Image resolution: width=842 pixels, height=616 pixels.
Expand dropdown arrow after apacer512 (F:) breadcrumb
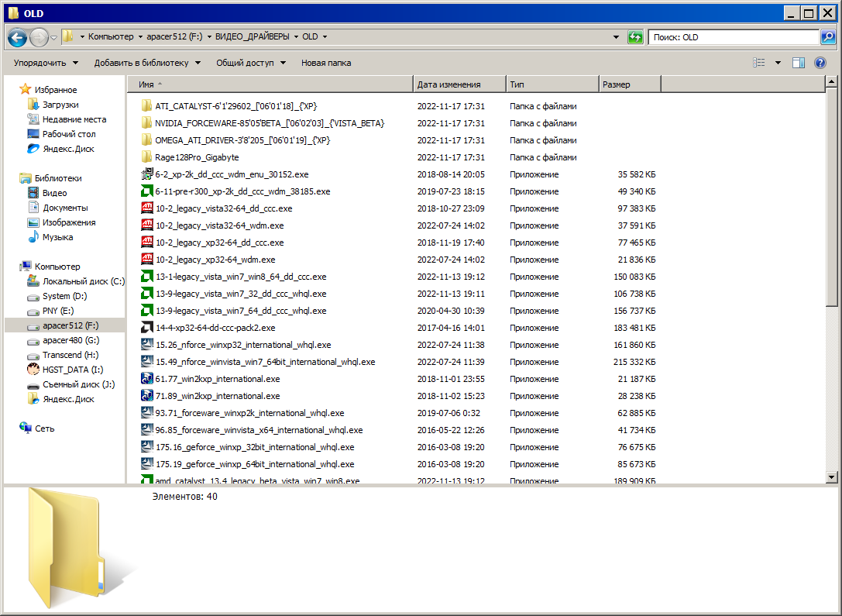(x=209, y=37)
